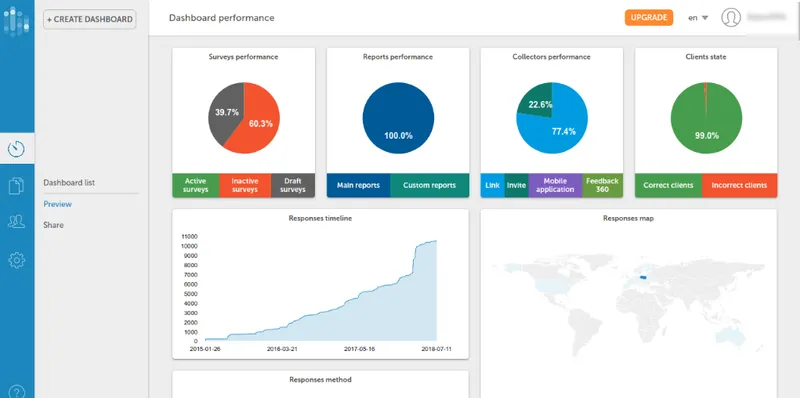Click the 'Responses map' title

[629, 218]
